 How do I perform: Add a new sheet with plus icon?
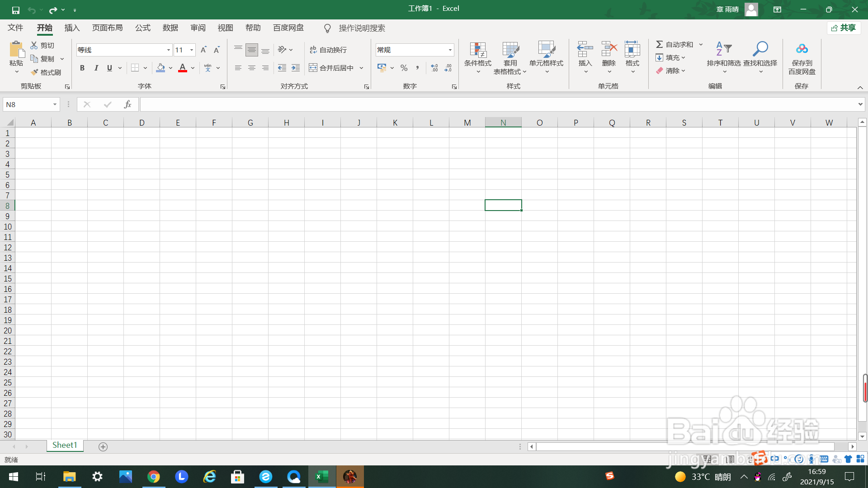(103, 446)
